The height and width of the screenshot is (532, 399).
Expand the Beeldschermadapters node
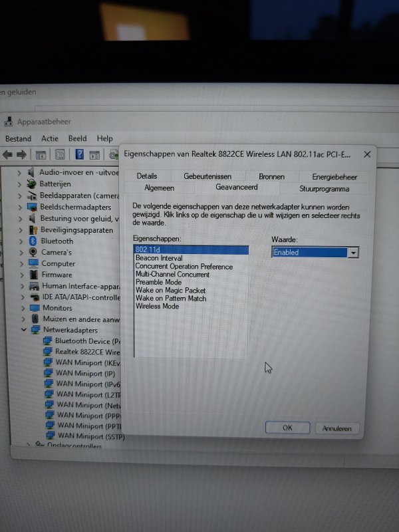coord(21,207)
